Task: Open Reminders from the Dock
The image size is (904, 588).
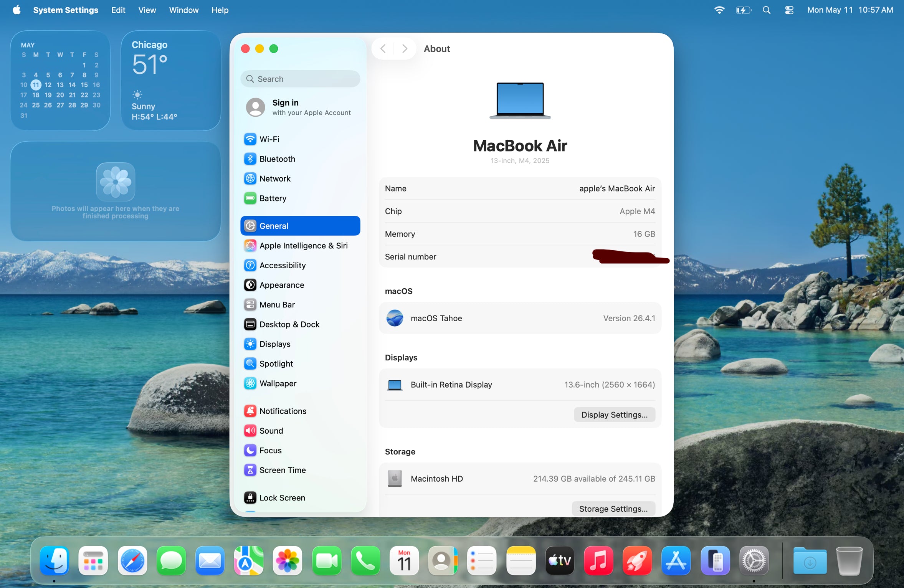Action: [x=482, y=560]
